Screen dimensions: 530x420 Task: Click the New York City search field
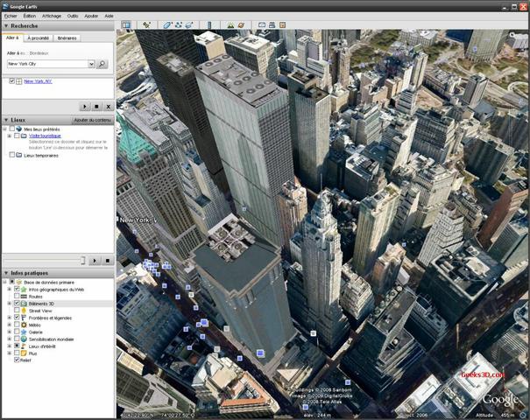coord(47,64)
